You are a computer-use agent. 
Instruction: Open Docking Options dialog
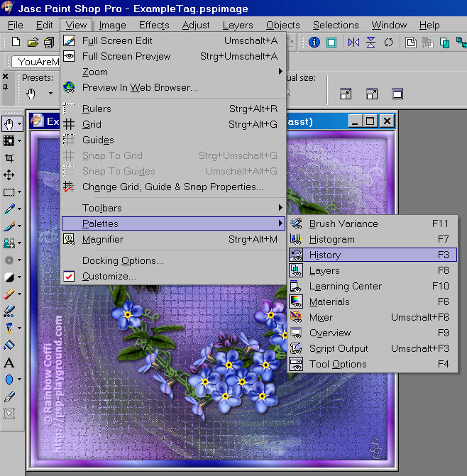173,260
